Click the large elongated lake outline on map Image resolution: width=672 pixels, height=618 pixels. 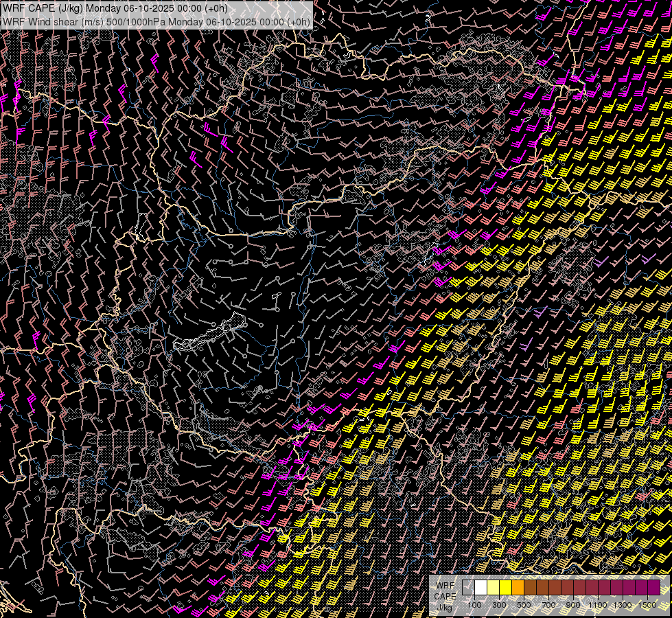point(210,332)
